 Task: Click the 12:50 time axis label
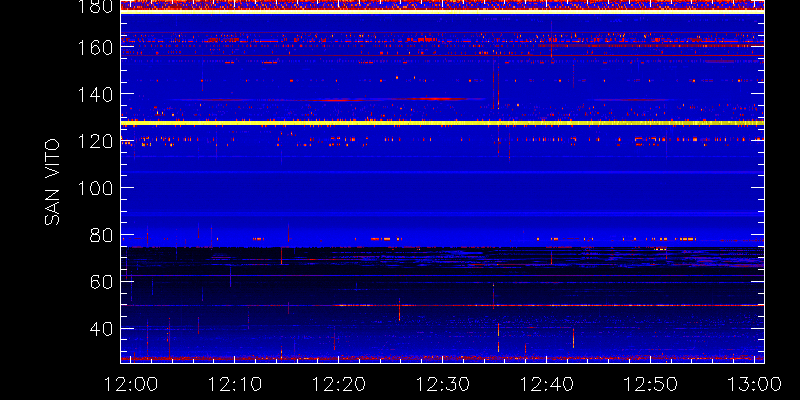point(652,383)
